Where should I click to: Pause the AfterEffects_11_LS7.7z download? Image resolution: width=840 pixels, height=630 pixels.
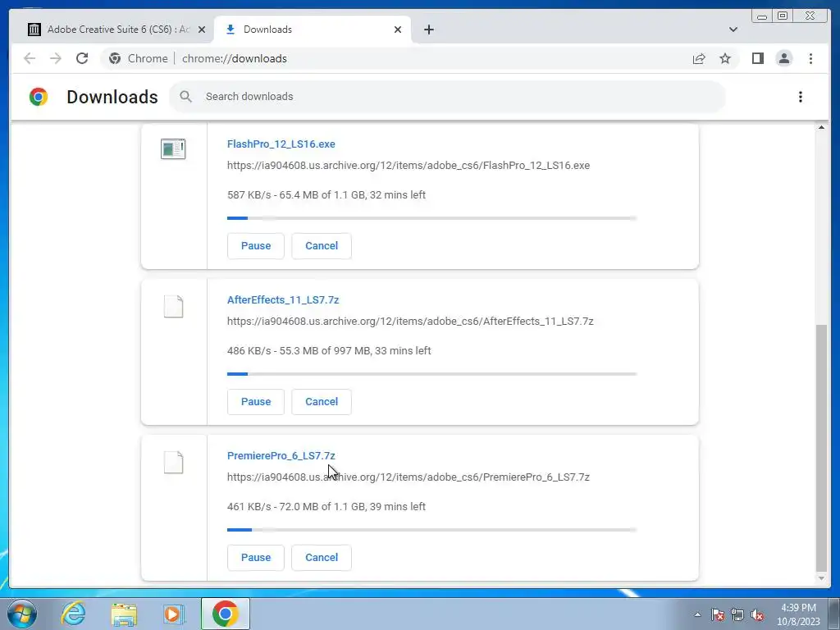tap(256, 402)
